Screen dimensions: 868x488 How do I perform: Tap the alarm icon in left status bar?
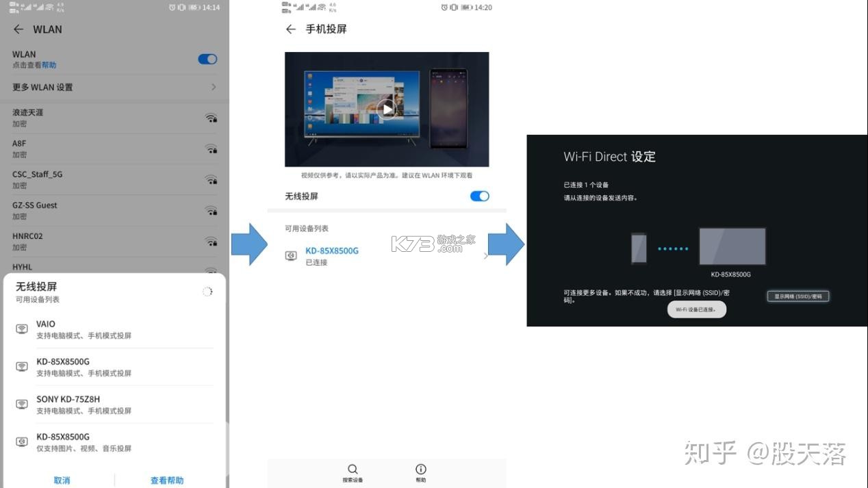coord(172,8)
